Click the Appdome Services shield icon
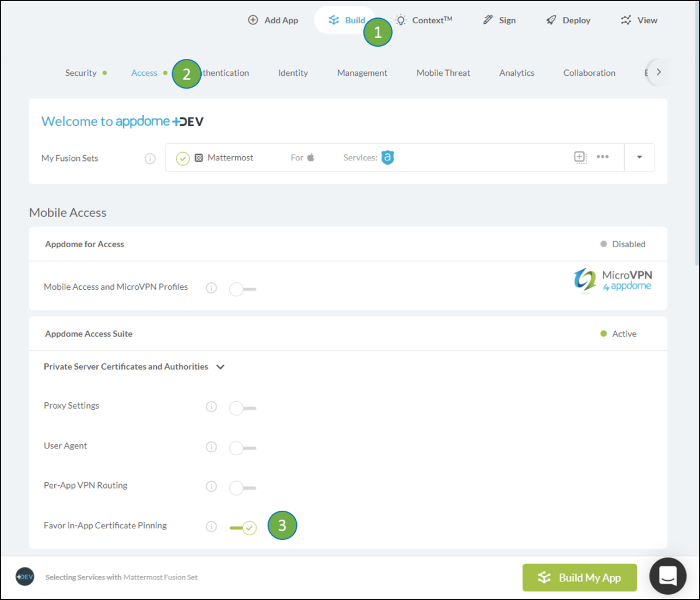700x600 pixels. (x=387, y=157)
